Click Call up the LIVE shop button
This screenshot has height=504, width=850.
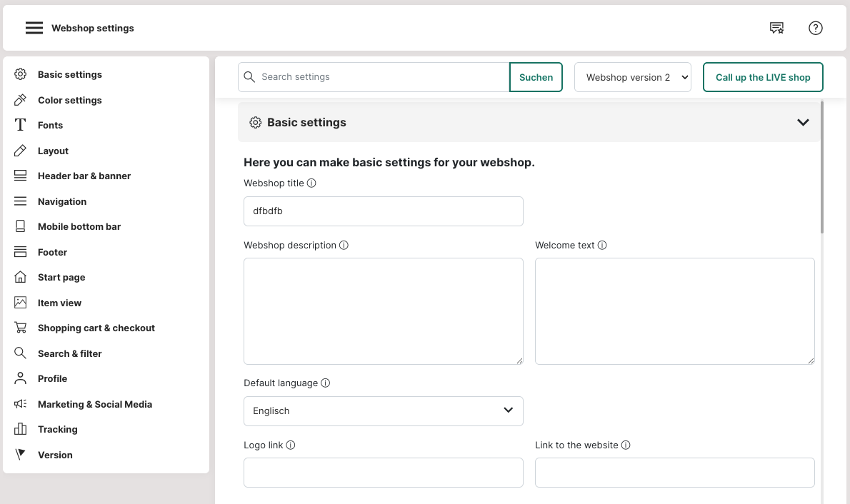click(x=763, y=77)
